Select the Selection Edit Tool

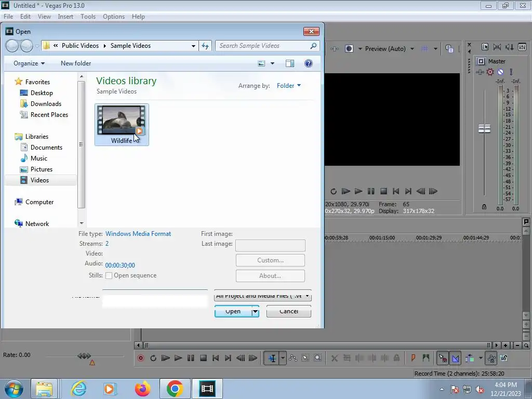pyautogui.click(x=305, y=358)
